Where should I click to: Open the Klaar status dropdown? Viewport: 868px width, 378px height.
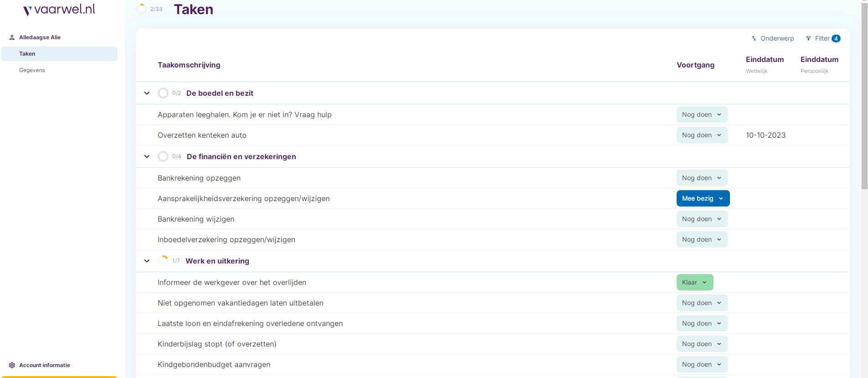694,282
